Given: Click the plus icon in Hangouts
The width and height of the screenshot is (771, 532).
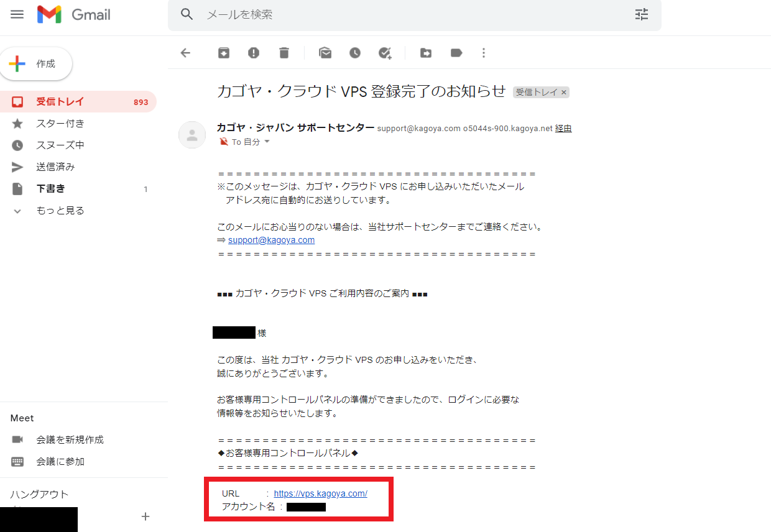Looking at the screenshot, I should point(145,516).
